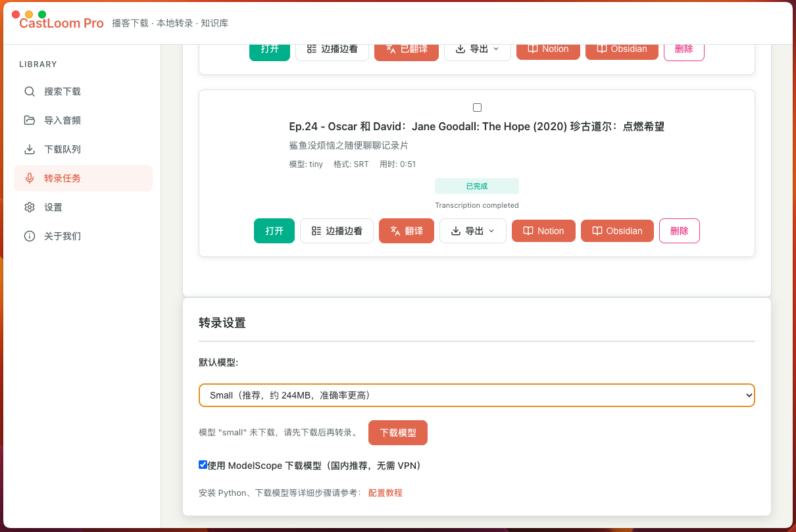Viewport: 796px width, 532px height.
Task: Click the download tray icon for 下载队列
Action: pyautogui.click(x=30, y=149)
